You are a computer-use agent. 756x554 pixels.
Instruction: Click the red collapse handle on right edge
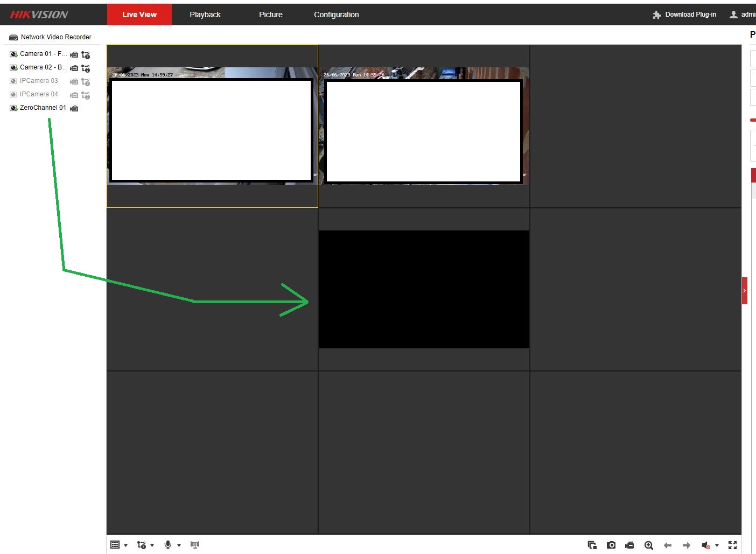click(745, 291)
